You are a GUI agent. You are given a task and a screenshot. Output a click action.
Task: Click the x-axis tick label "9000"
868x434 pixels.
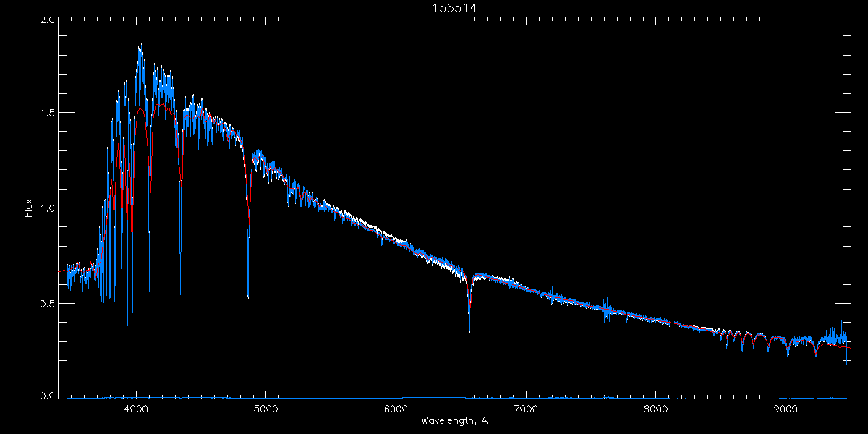click(x=785, y=409)
